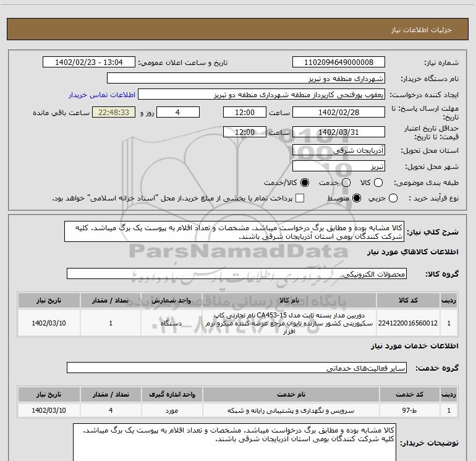
Task: Click product code 2241220016560012
Action: (x=408, y=323)
